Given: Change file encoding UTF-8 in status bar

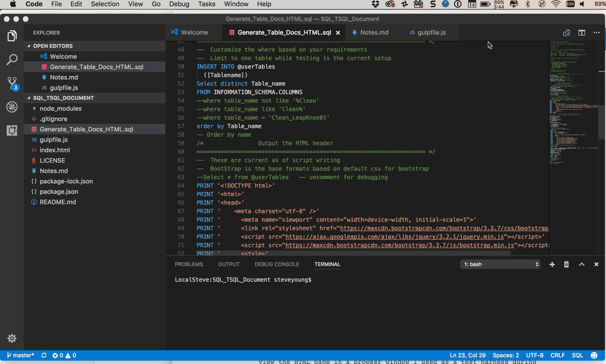Looking at the screenshot, I should [535, 355].
